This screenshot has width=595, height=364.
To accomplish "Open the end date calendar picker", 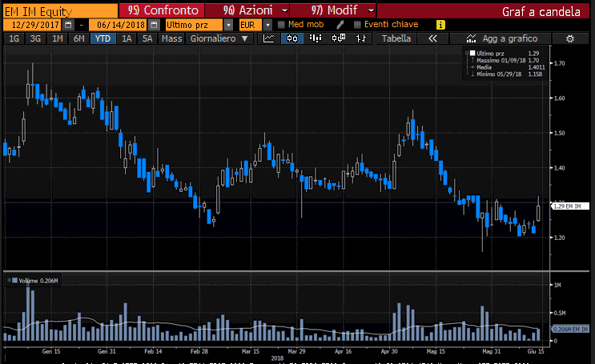I will 154,25.
